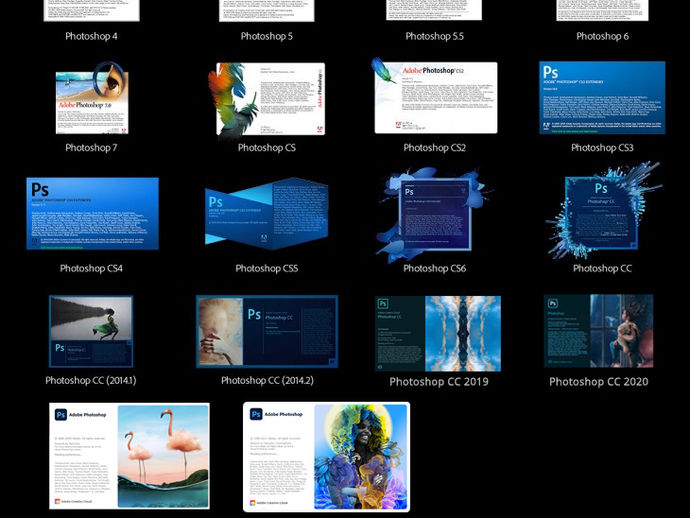Open the Photoshop CS6 splash thumbnail
The width and height of the screenshot is (690, 518).
435,214
